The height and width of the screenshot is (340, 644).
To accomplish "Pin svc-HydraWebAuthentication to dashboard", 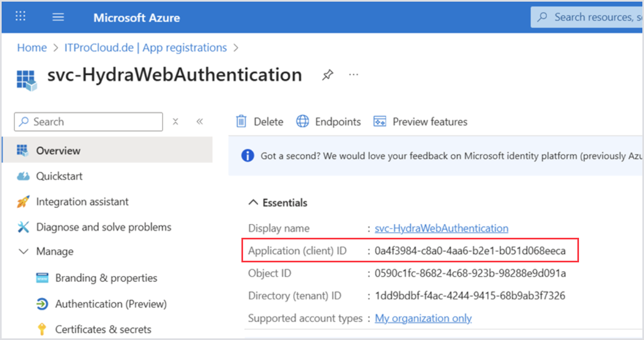I will pos(327,75).
